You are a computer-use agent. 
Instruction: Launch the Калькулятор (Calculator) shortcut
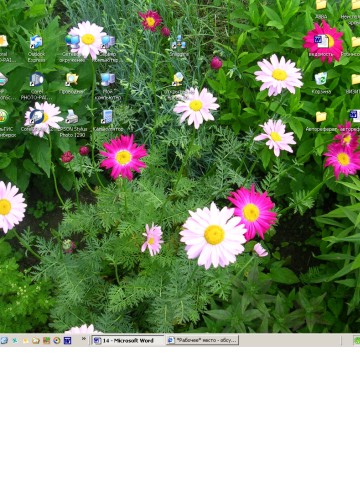point(108,120)
